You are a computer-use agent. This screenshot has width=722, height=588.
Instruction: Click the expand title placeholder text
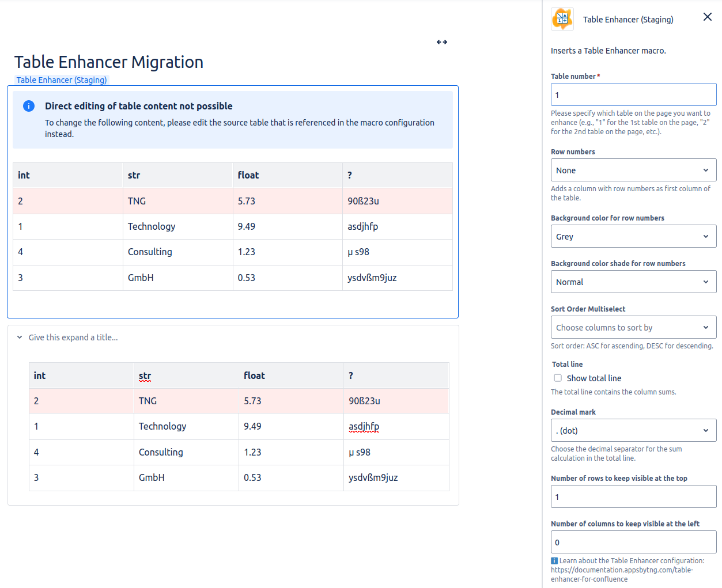coord(73,337)
